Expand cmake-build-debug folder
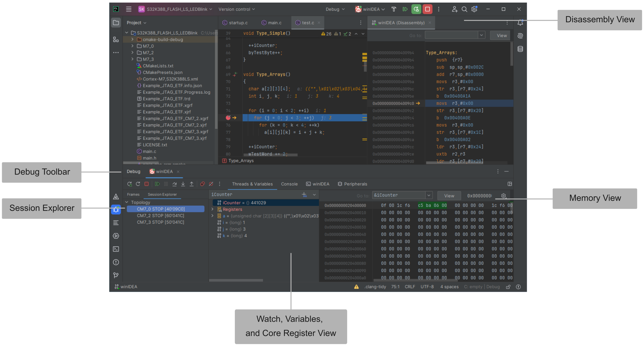This screenshot has width=644, height=346. 132,39
